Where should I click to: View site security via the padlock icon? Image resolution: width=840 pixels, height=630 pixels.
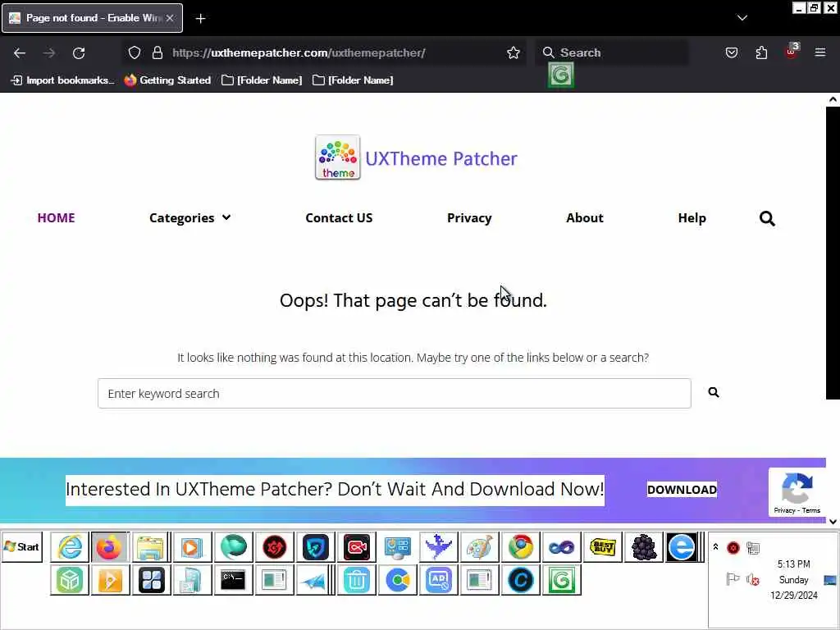pos(157,52)
